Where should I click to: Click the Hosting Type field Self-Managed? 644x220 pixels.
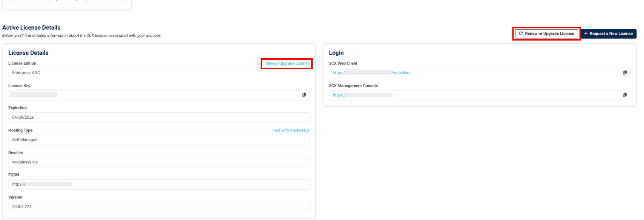[x=159, y=140]
